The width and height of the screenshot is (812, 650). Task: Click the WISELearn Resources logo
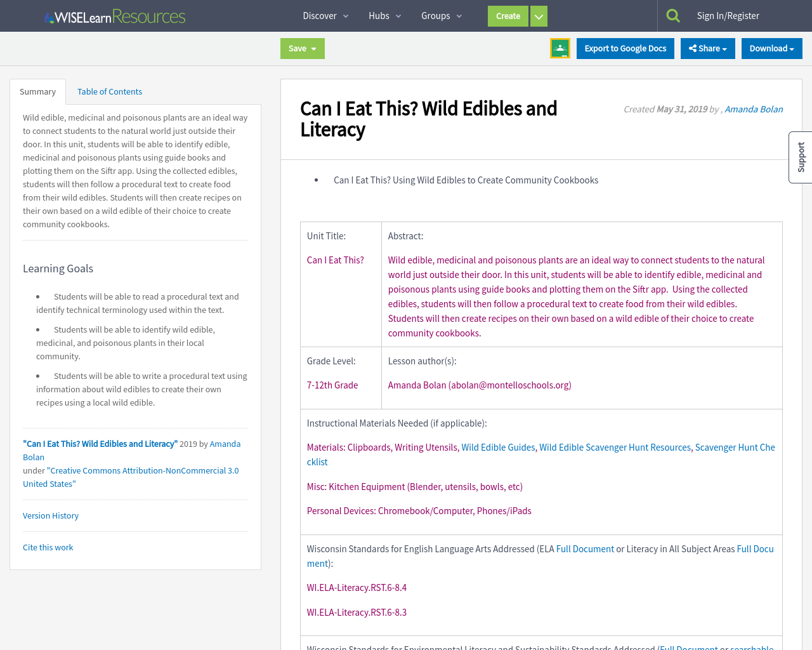114,15
